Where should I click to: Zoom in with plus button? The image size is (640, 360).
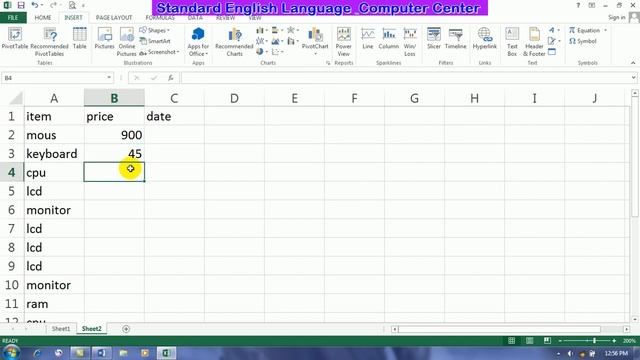614,340
